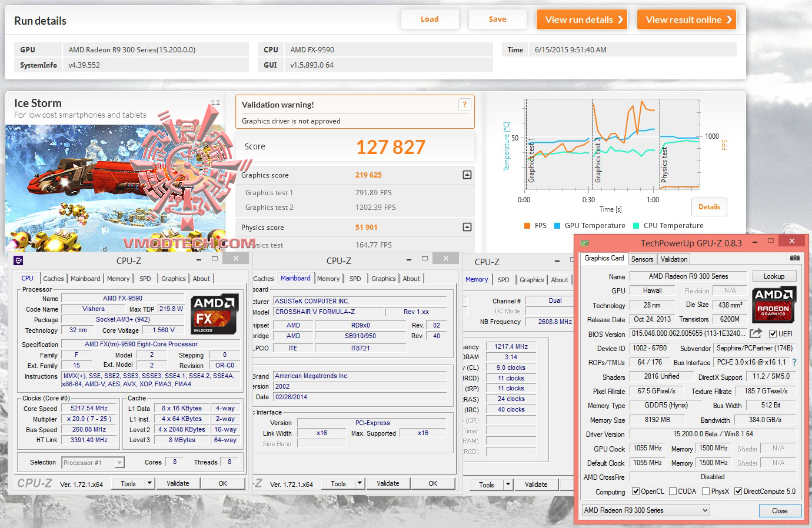Click the Graphics test 2 result row

(355, 208)
